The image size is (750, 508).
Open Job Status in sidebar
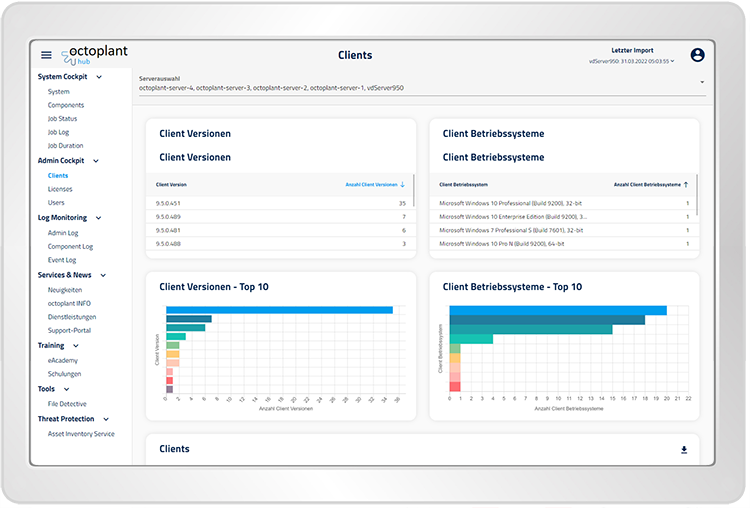click(62, 119)
